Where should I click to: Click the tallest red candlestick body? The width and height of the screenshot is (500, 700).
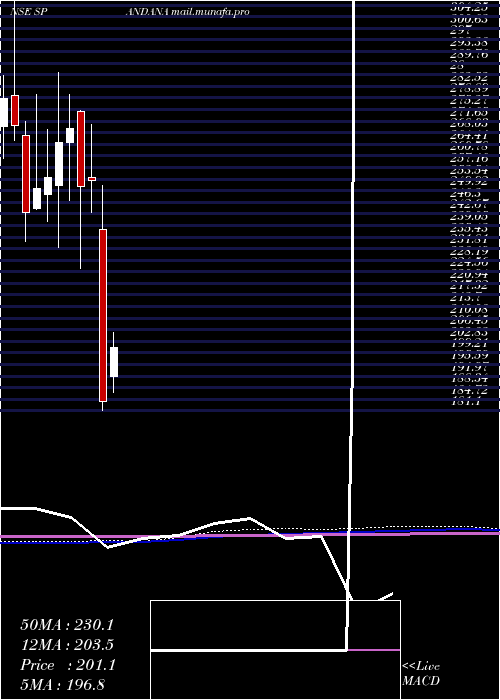(103, 315)
